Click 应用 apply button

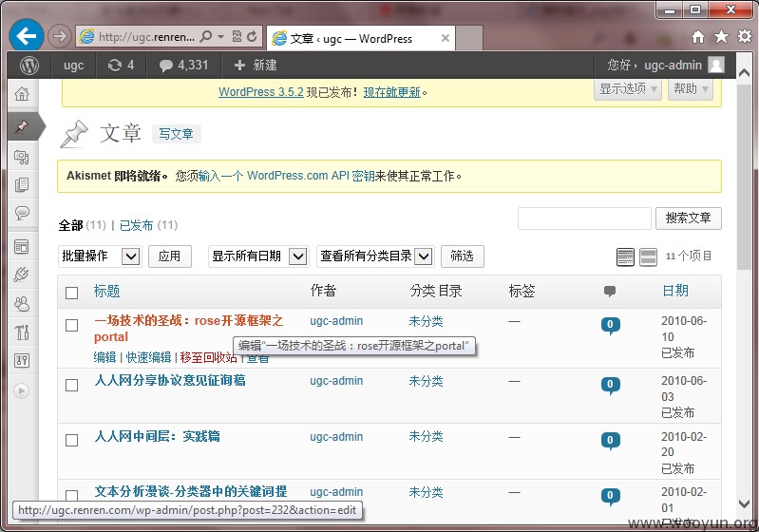click(169, 256)
